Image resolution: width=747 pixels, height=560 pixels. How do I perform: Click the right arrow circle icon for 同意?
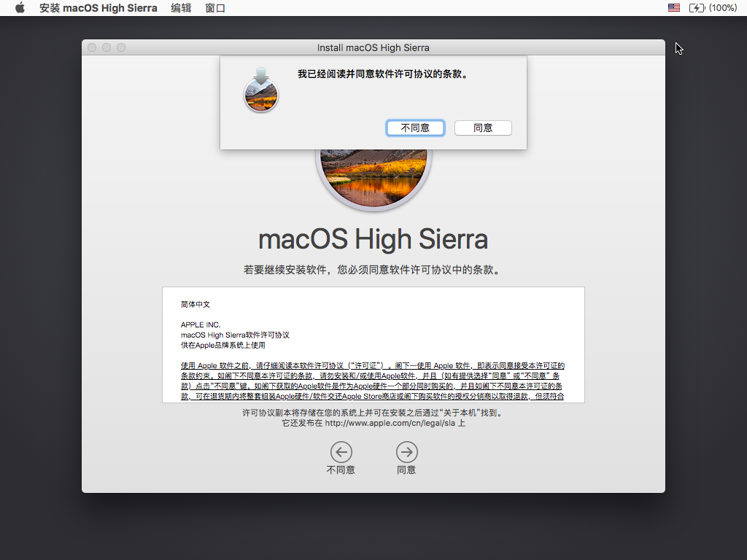[406, 452]
